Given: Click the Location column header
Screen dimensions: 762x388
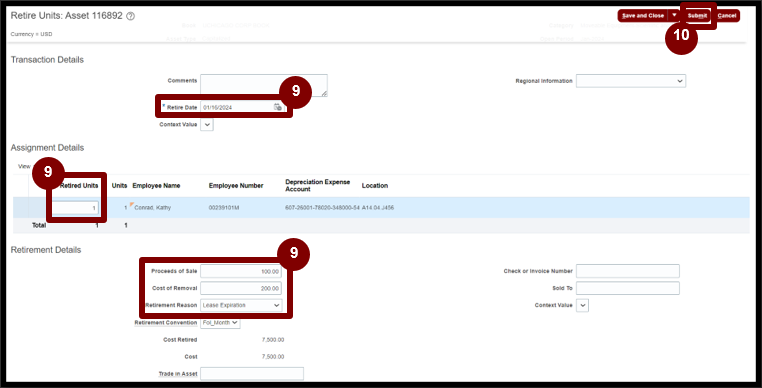Looking at the screenshot, I should pyautogui.click(x=375, y=186).
